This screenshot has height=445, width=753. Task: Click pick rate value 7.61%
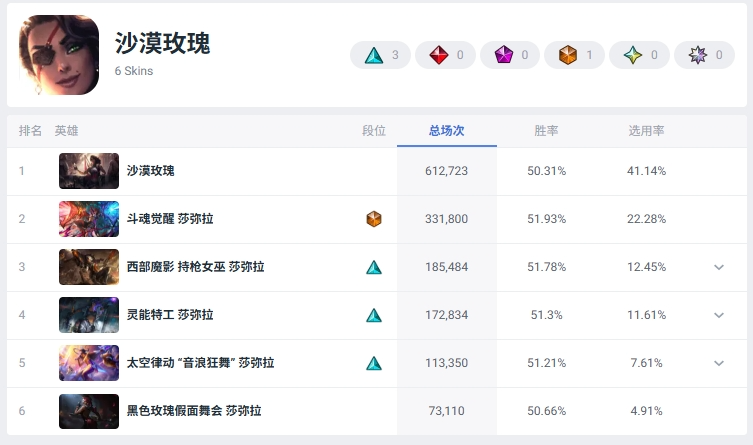point(646,363)
